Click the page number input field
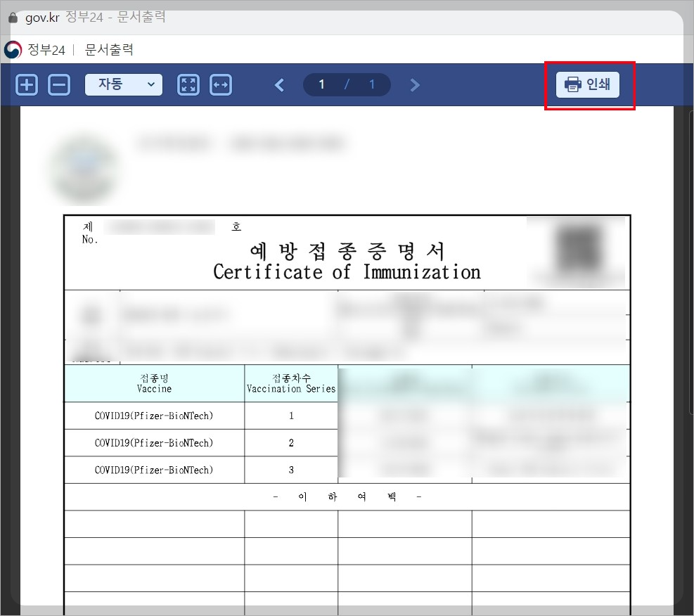694x616 pixels. click(321, 84)
